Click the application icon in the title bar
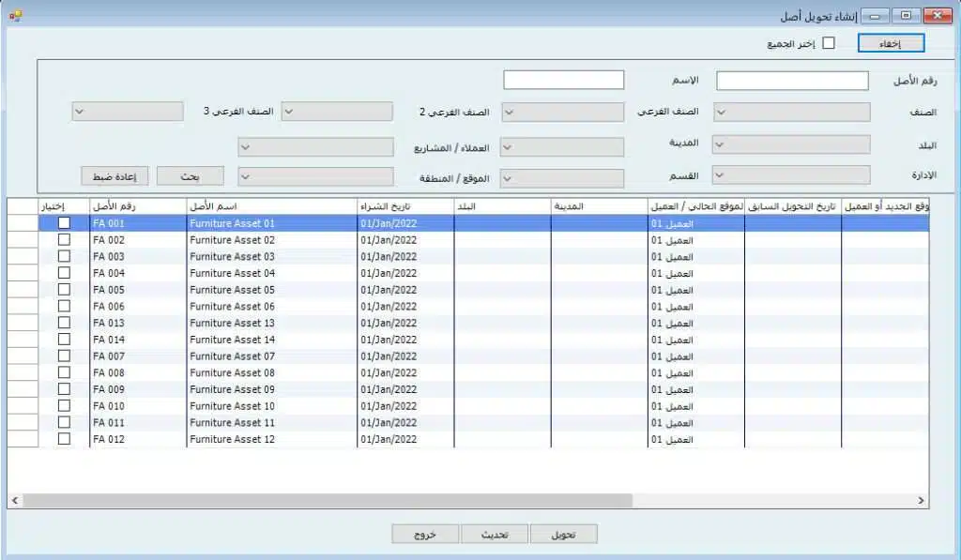Image resolution: width=961 pixels, height=560 pixels. [14, 16]
